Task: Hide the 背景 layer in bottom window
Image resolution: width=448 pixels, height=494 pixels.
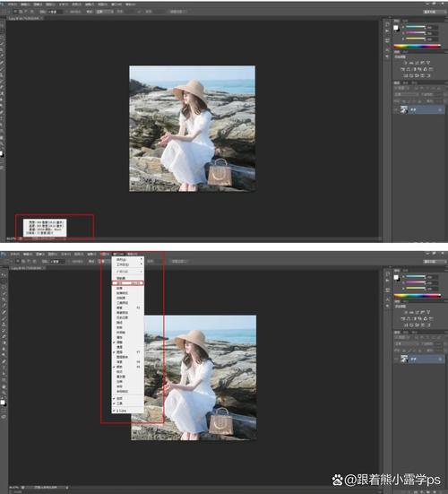Action: (396, 360)
